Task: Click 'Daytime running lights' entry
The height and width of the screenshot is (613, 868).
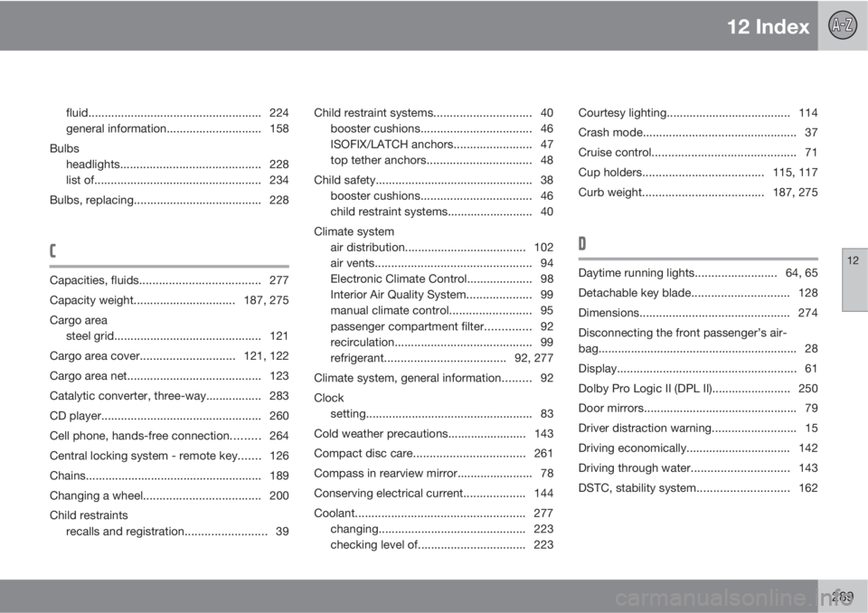Action: tap(698, 273)
